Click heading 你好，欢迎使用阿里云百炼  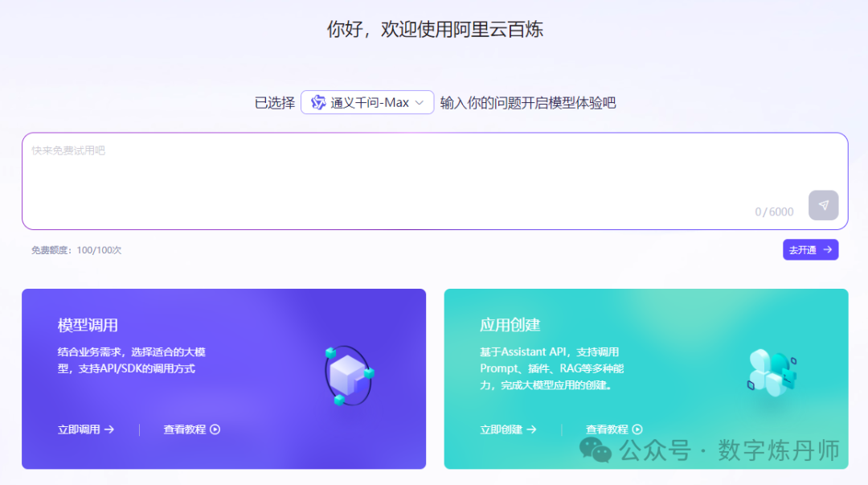tap(435, 29)
